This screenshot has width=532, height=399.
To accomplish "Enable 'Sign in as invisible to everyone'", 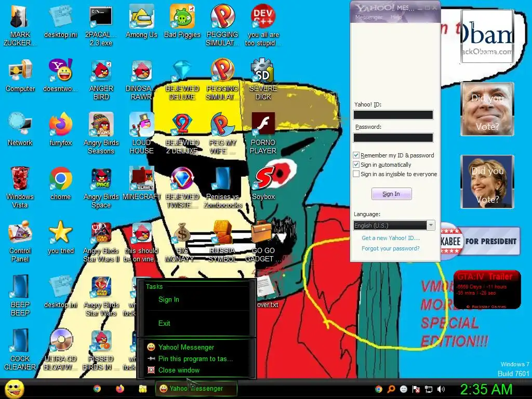I will click(x=356, y=174).
